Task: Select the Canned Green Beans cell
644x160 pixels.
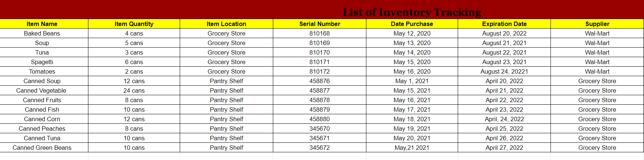Action: pyautogui.click(x=42, y=148)
